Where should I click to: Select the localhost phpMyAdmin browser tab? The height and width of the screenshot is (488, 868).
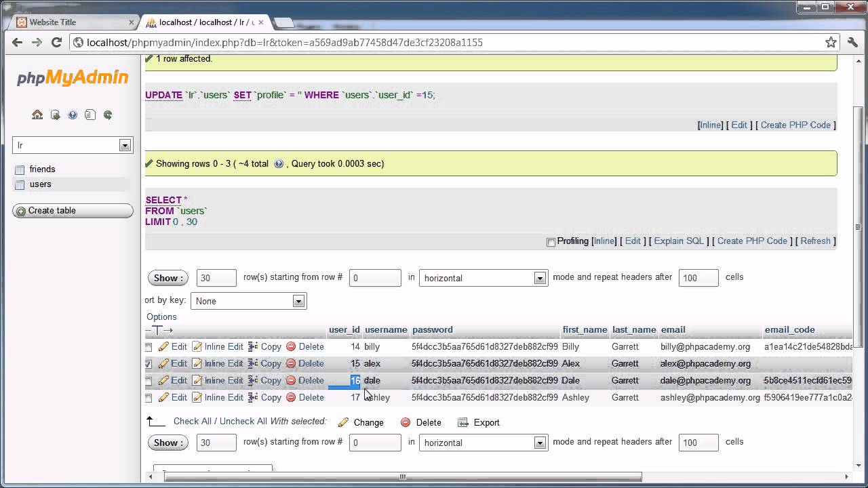tap(207, 22)
